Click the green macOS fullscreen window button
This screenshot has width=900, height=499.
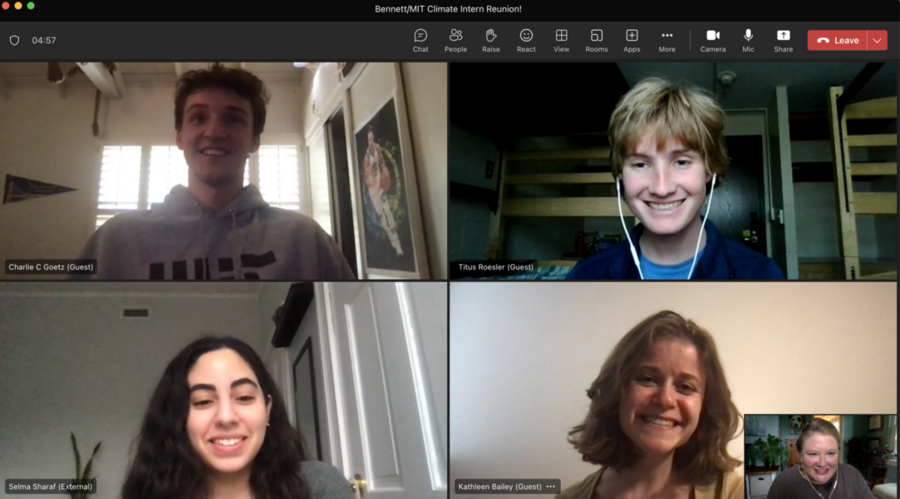click(31, 6)
